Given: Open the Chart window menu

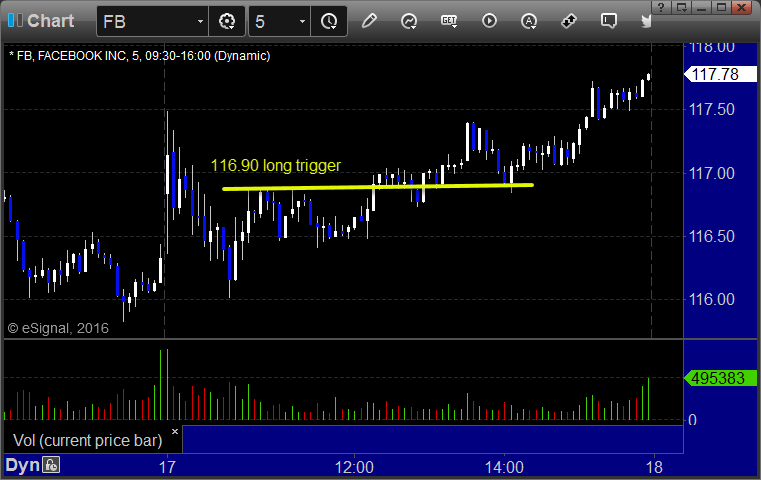Looking at the screenshot, I should coord(41,21).
